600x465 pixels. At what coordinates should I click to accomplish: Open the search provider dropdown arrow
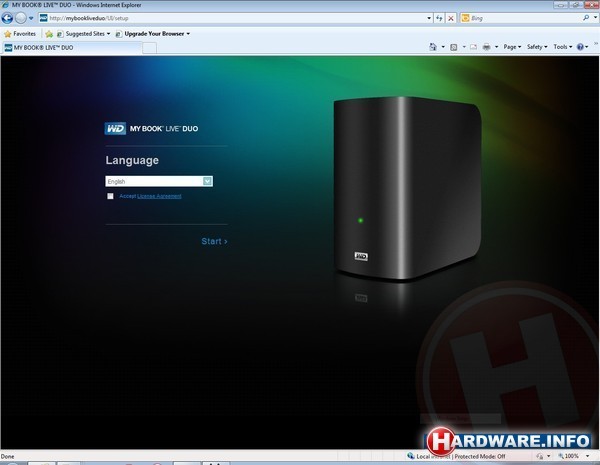pos(595,18)
